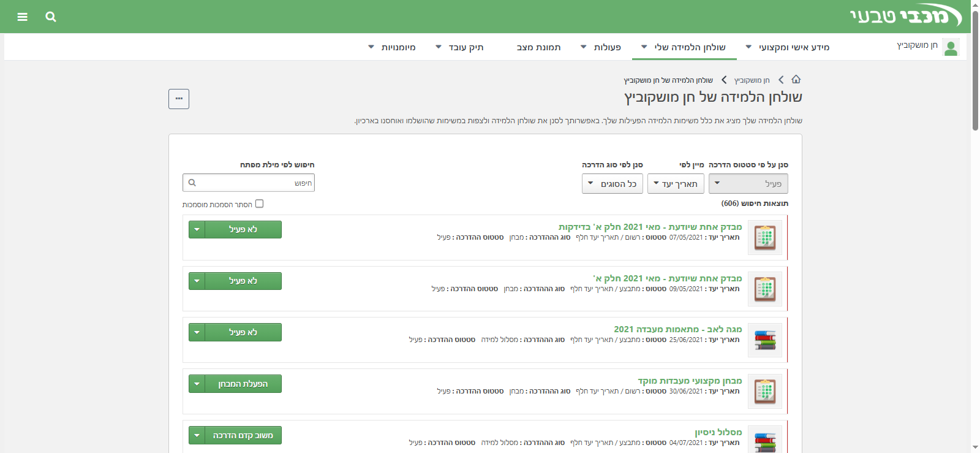Screen dimensions: 980x453
Task: Toggle the הסתר הסמכות מוסמכות checkbox
Action: (259, 204)
